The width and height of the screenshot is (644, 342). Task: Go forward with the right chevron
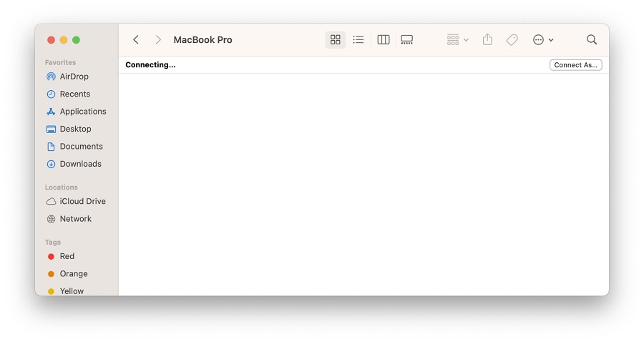tap(158, 40)
